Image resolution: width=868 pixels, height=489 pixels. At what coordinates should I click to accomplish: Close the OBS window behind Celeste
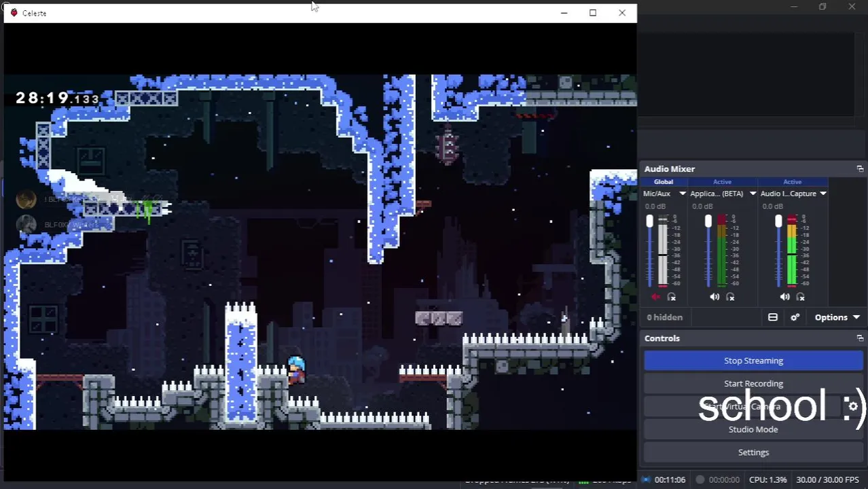click(x=852, y=7)
